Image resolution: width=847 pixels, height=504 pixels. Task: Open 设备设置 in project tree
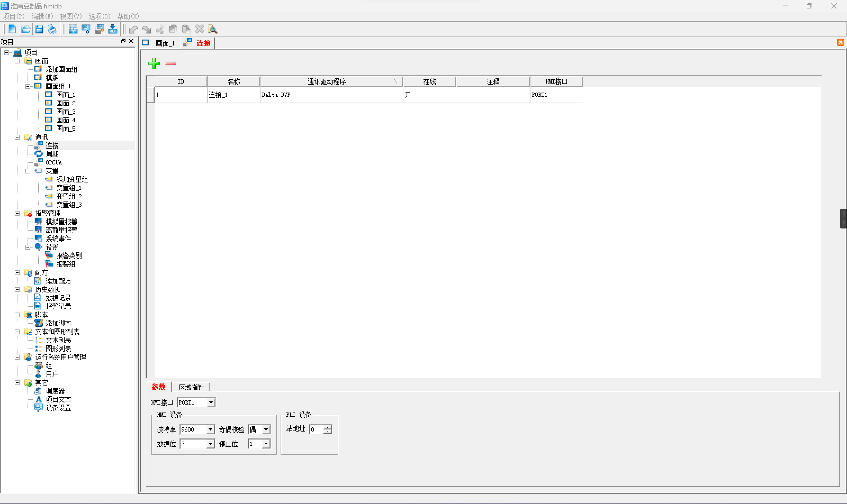[58, 408]
